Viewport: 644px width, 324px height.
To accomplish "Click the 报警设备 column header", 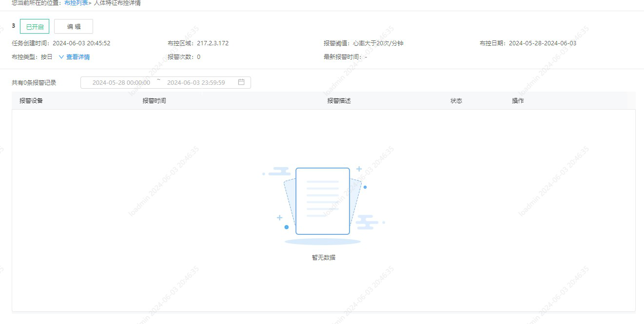I will pyautogui.click(x=31, y=101).
